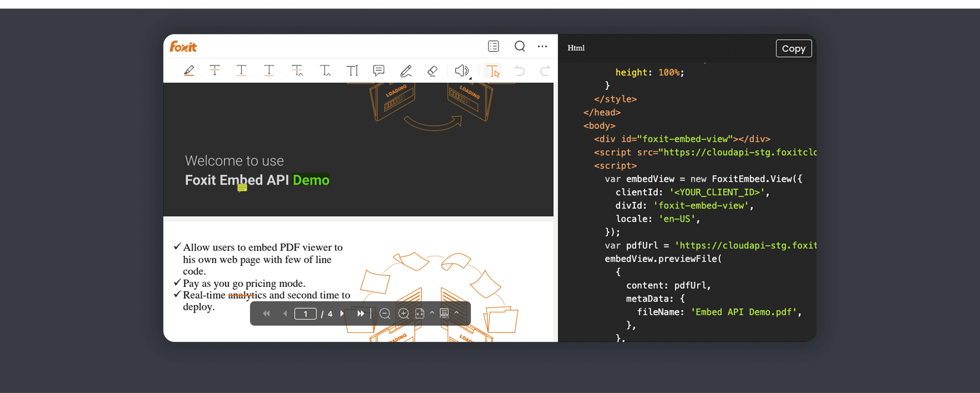Open the outline sidebar panel icon

pos(493,46)
